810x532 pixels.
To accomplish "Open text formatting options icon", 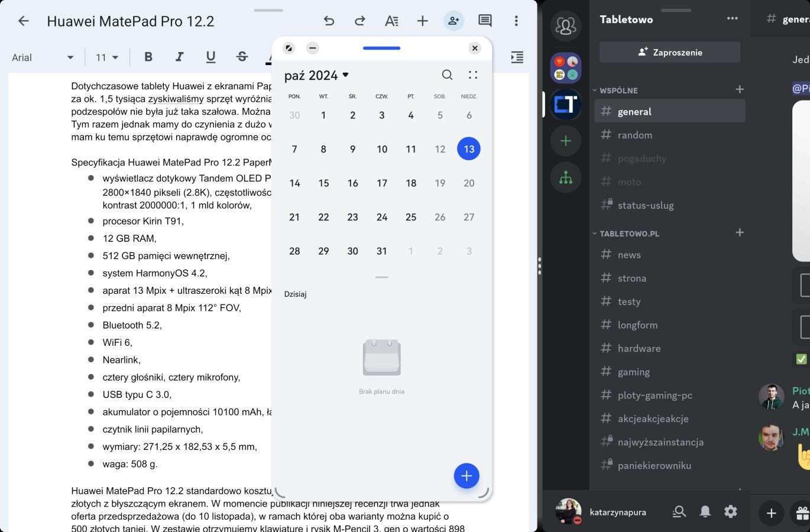I will [x=391, y=21].
